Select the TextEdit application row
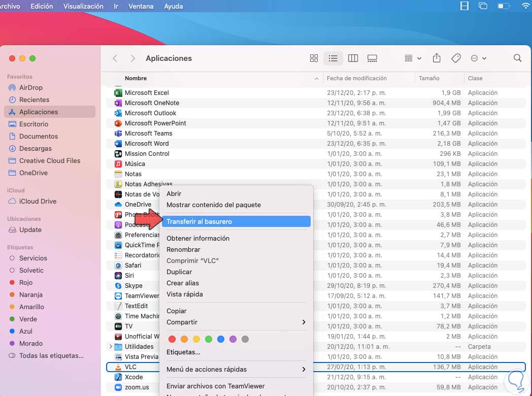The width and height of the screenshot is (532, 396). pos(316,306)
